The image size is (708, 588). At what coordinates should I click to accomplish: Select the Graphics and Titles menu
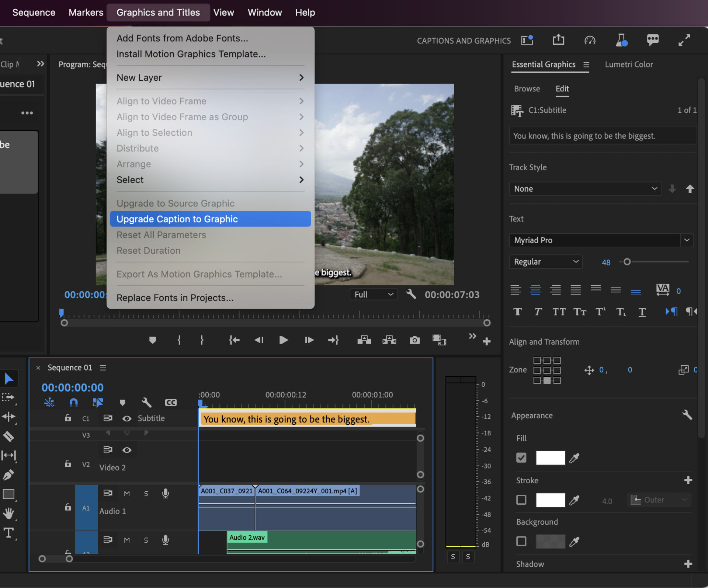tap(158, 12)
